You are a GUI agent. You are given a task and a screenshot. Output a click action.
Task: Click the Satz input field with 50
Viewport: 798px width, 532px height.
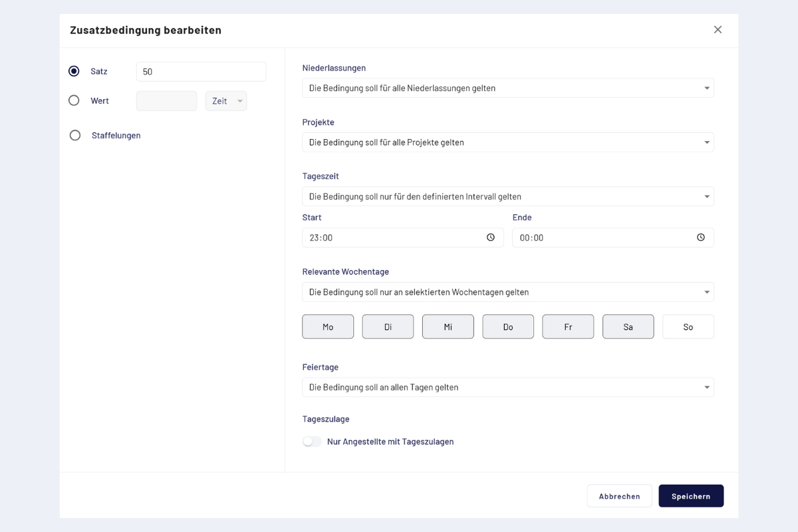[x=201, y=72]
